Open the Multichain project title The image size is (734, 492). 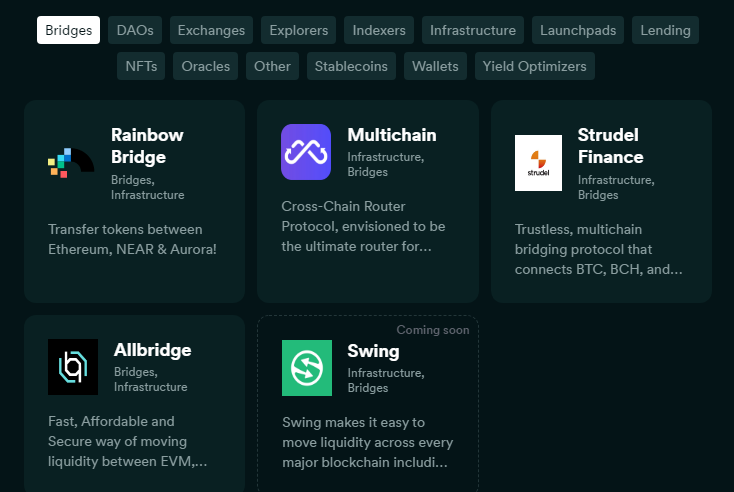point(392,135)
